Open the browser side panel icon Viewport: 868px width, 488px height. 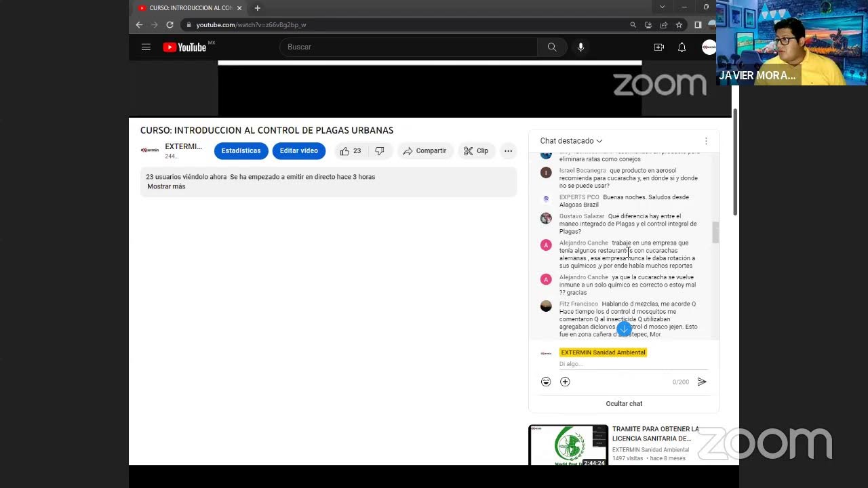pos(698,25)
